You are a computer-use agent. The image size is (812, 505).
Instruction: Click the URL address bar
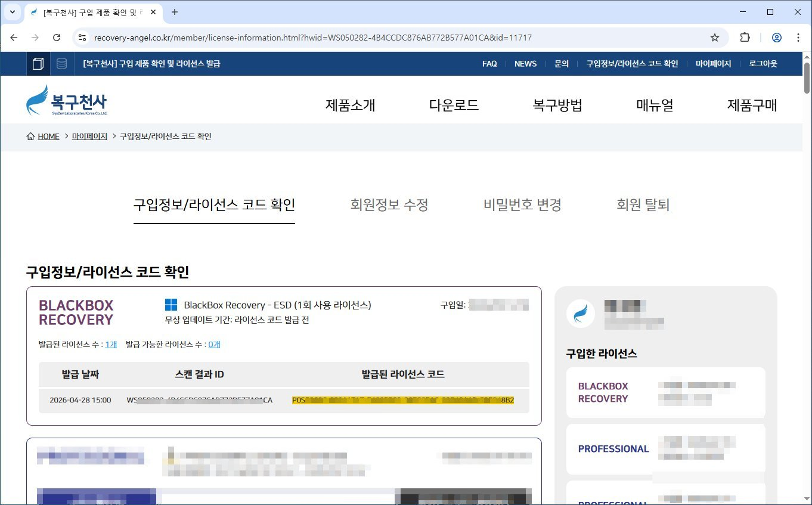pos(399,38)
